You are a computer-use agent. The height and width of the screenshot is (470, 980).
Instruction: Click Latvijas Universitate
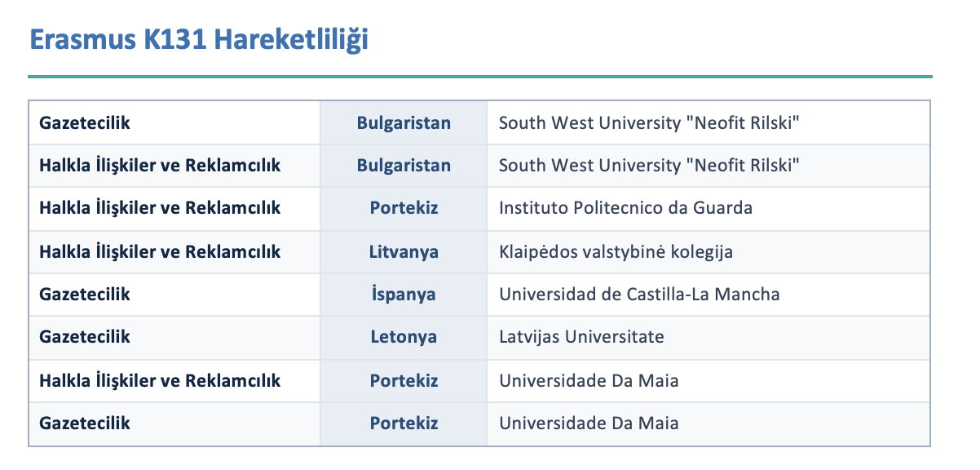pyautogui.click(x=581, y=336)
